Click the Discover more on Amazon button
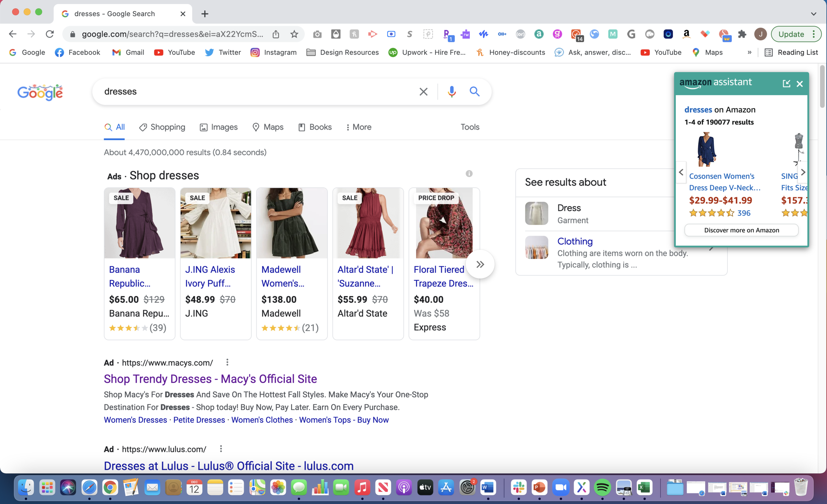 tap(741, 230)
